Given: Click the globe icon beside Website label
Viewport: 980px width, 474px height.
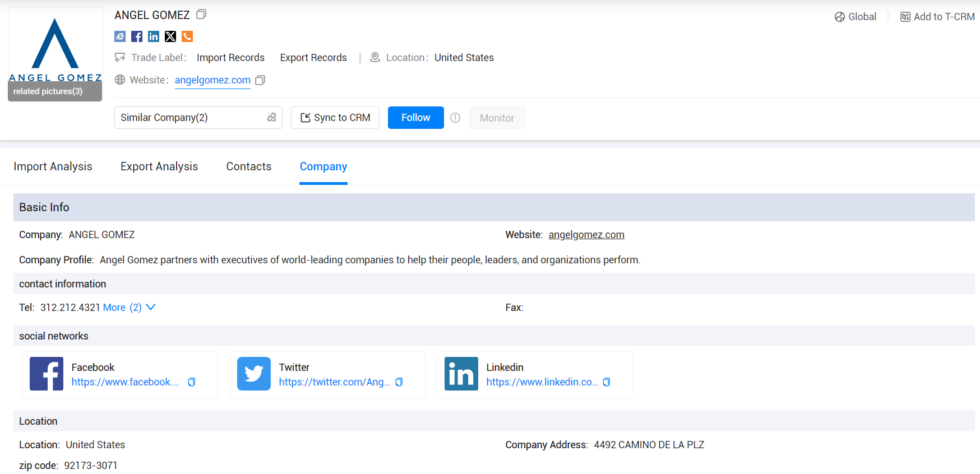Looking at the screenshot, I should pos(120,80).
